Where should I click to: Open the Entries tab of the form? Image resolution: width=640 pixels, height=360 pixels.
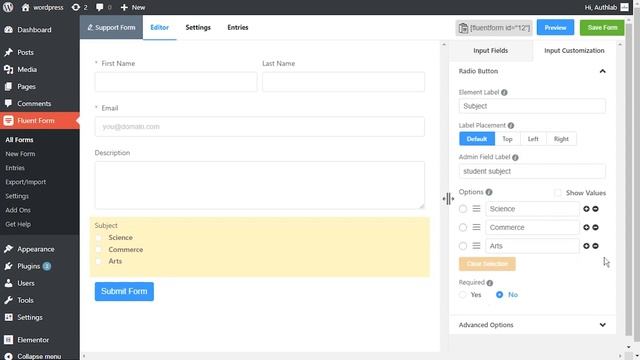(238, 27)
